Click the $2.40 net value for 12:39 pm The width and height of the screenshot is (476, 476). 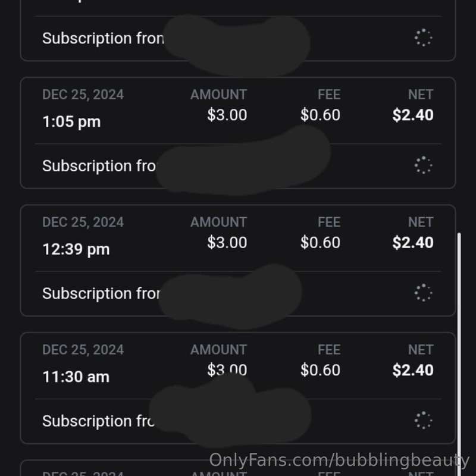(413, 242)
